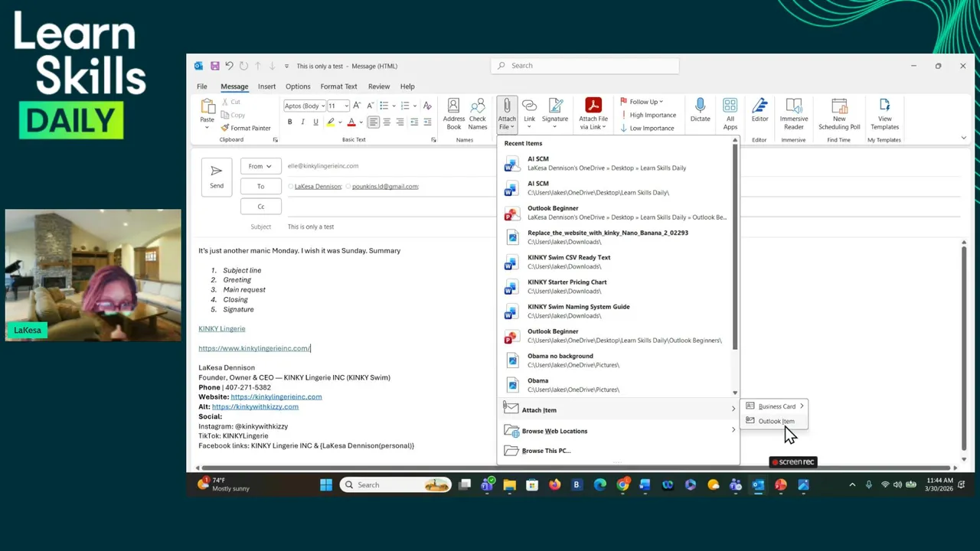The image size is (980, 551).
Task: Select Outlook Item from submenu
Action: (x=774, y=421)
